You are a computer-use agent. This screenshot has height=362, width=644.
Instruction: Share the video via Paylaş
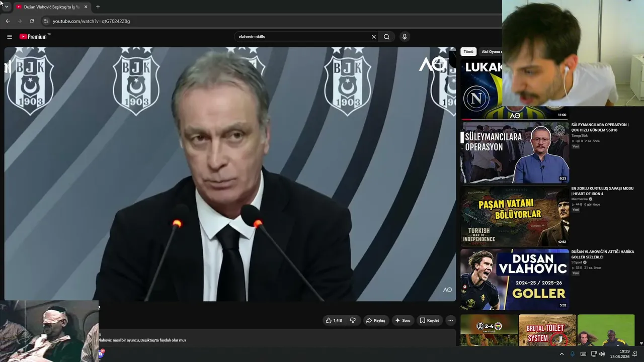(376, 320)
